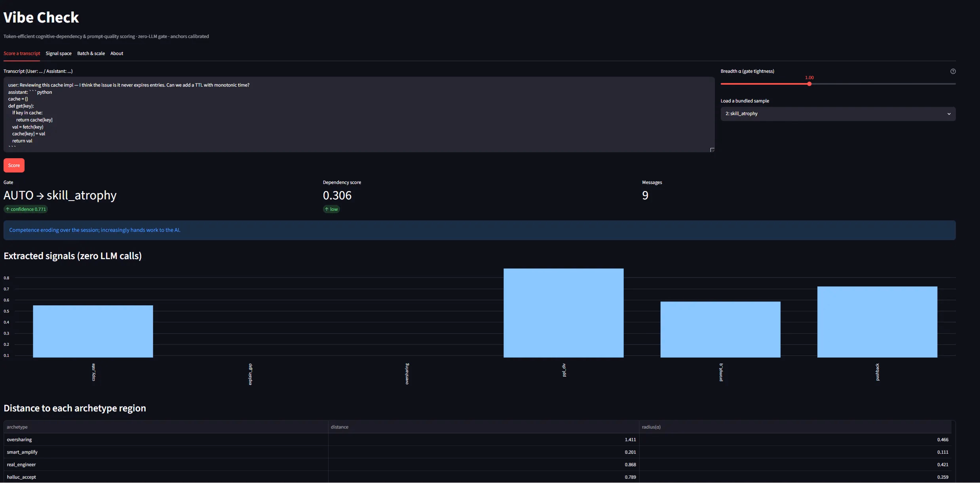Click the Distance to each archetype heading
Image resolution: width=980 pixels, height=483 pixels.
click(75, 408)
